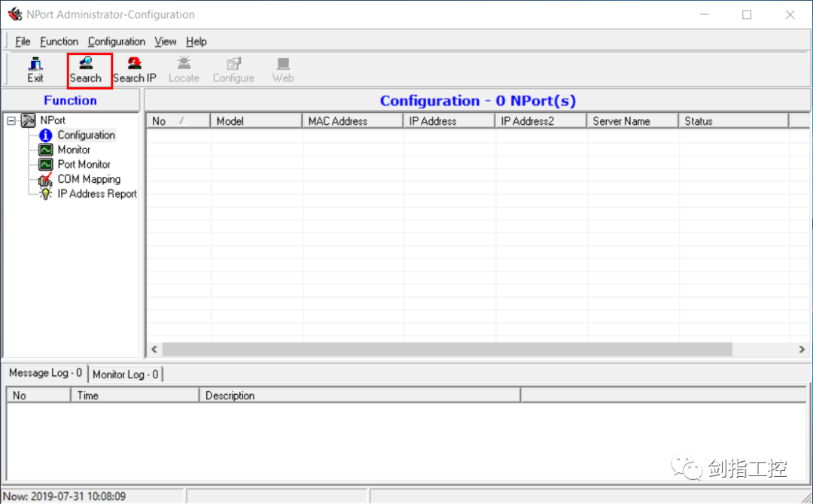The width and height of the screenshot is (813, 504).
Task: Select the NPort root node icon
Action: coord(29,120)
